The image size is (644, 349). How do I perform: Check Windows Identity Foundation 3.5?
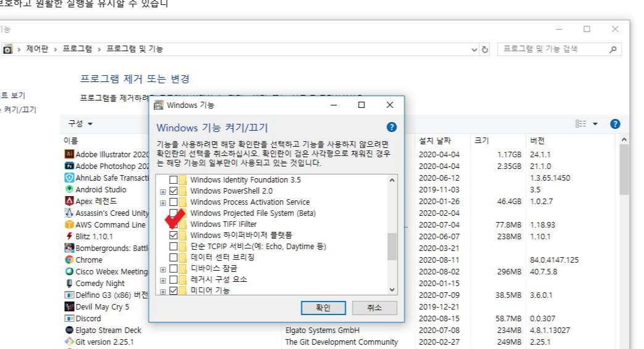point(174,179)
